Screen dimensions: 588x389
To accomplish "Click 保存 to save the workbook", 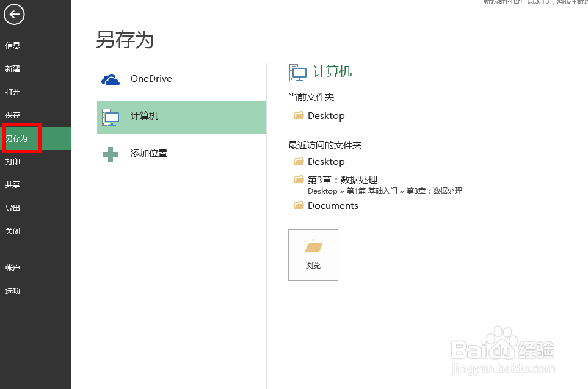I will pos(13,115).
